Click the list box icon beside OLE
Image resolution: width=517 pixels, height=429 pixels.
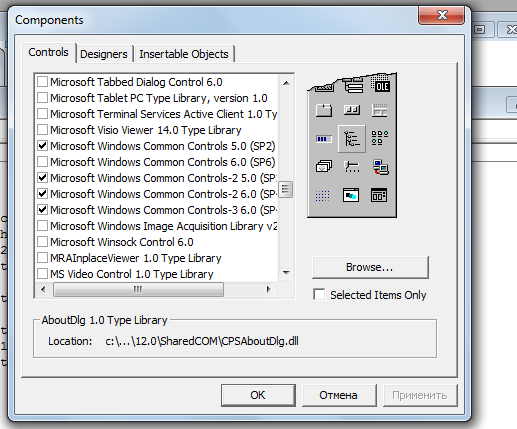point(353,85)
